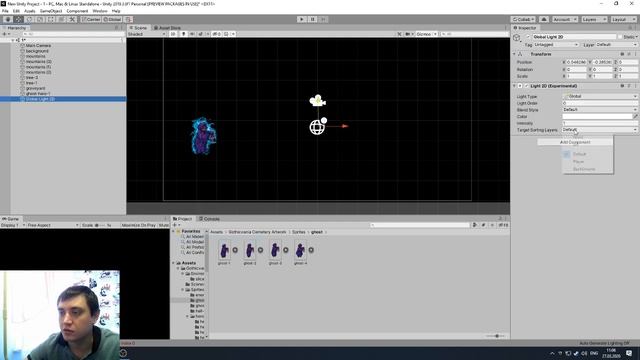Image resolution: width=640 pixels, height=360 pixels.
Task: Click the Play button
Action: [302, 19]
